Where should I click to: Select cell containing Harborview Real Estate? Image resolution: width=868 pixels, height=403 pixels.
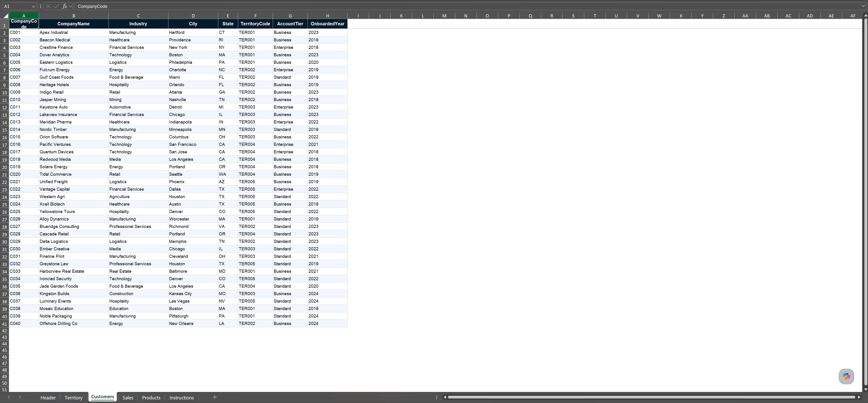tap(74, 271)
